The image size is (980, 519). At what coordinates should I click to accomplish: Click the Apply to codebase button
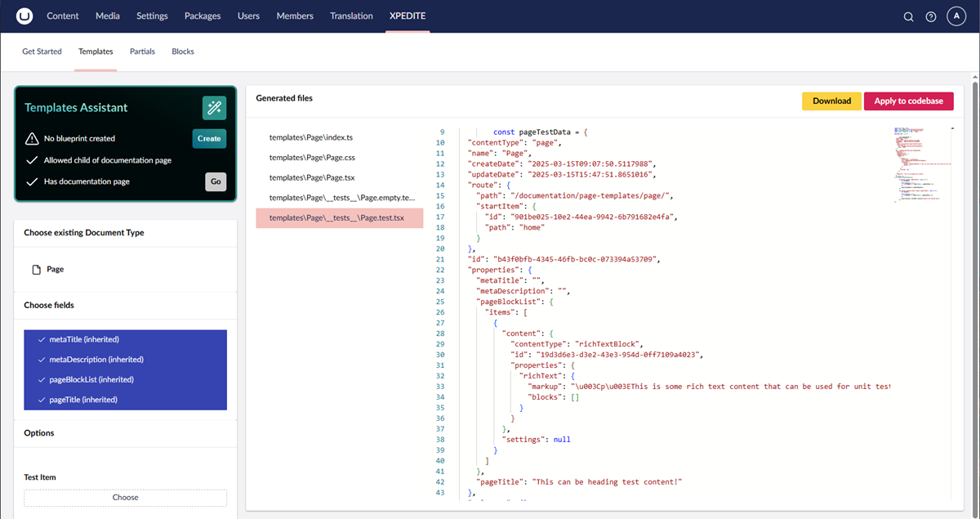908,101
